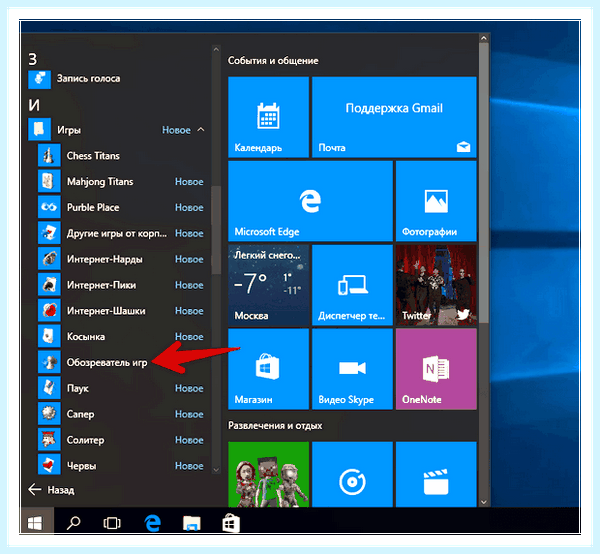Open the Microsoft Edge tile
The image size is (600, 554).
310,201
